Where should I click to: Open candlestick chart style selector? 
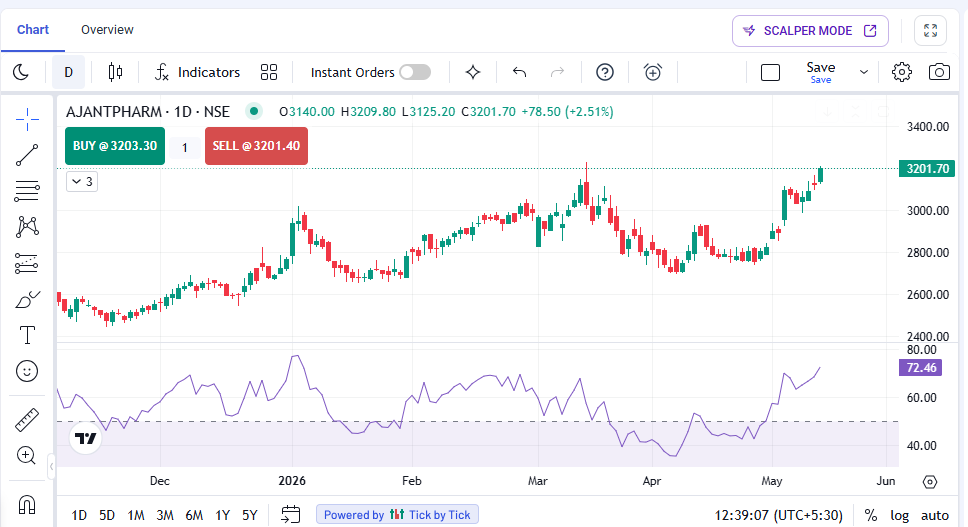115,72
